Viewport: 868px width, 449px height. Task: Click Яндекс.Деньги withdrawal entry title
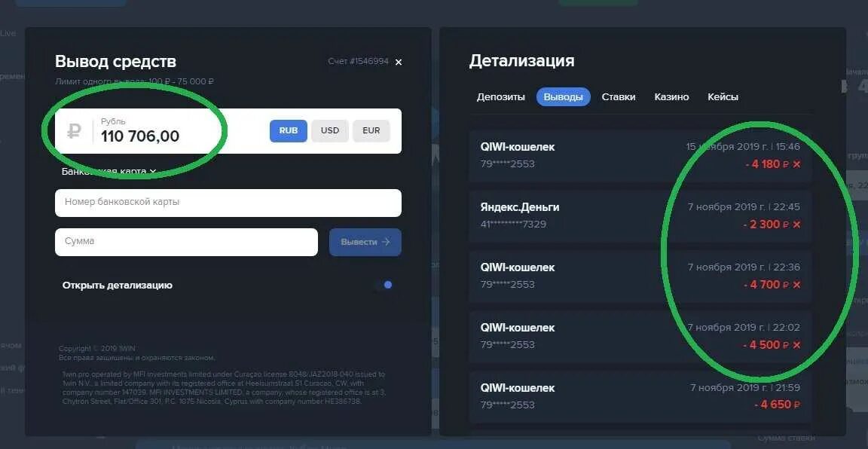520,207
